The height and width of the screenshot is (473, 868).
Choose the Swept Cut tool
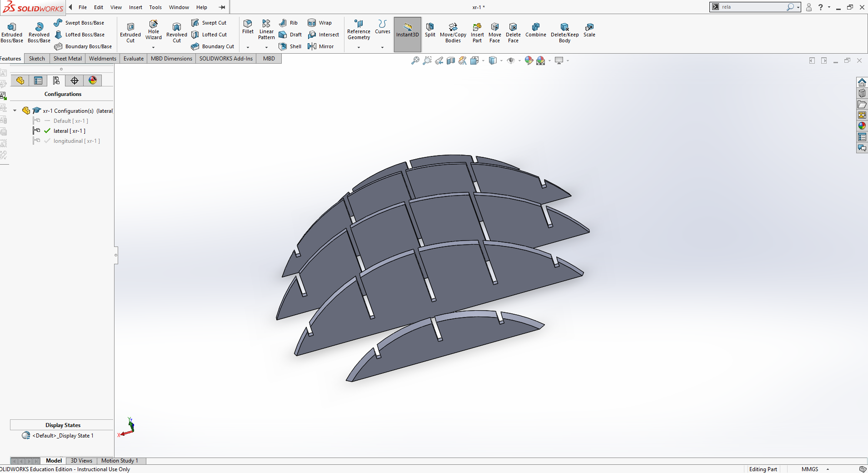pyautogui.click(x=209, y=23)
